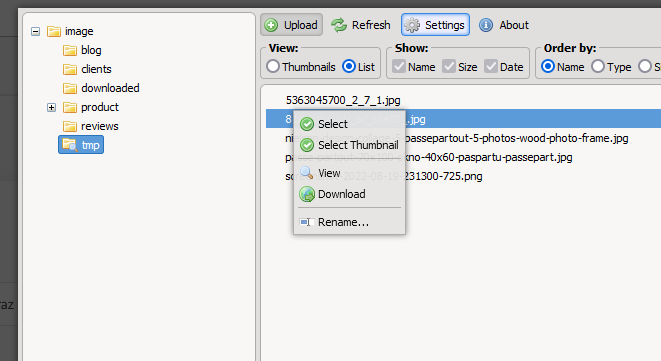661x361 pixels.
Task: Click the magnifier icon beside View
Action: pyautogui.click(x=306, y=173)
